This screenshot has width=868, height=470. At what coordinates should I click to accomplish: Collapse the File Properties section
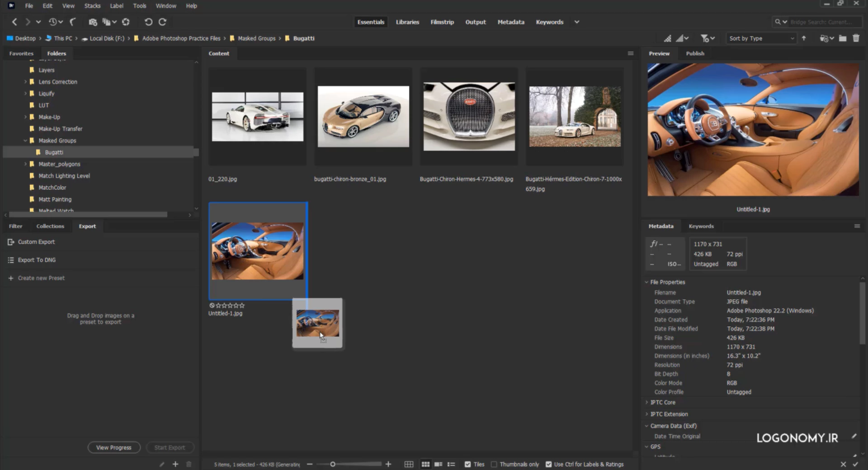[x=646, y=282]
